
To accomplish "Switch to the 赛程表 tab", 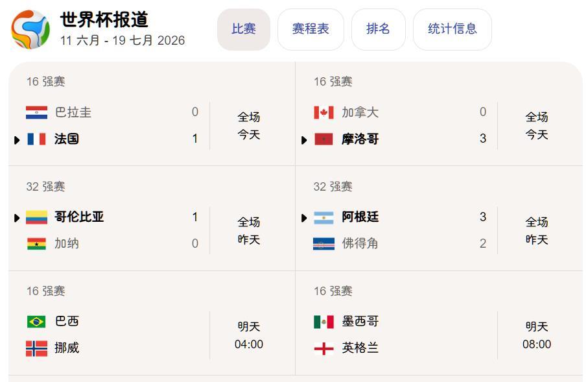I will (311, 29).
